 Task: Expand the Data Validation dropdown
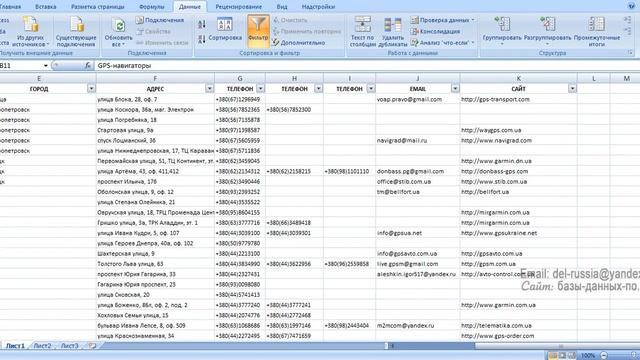coord(473,20)
